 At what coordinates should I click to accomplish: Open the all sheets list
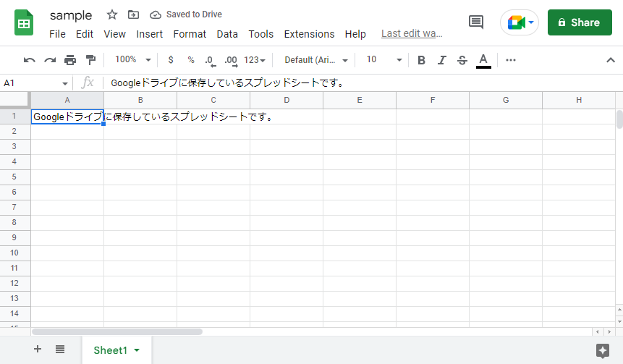(x=60, y=350)
